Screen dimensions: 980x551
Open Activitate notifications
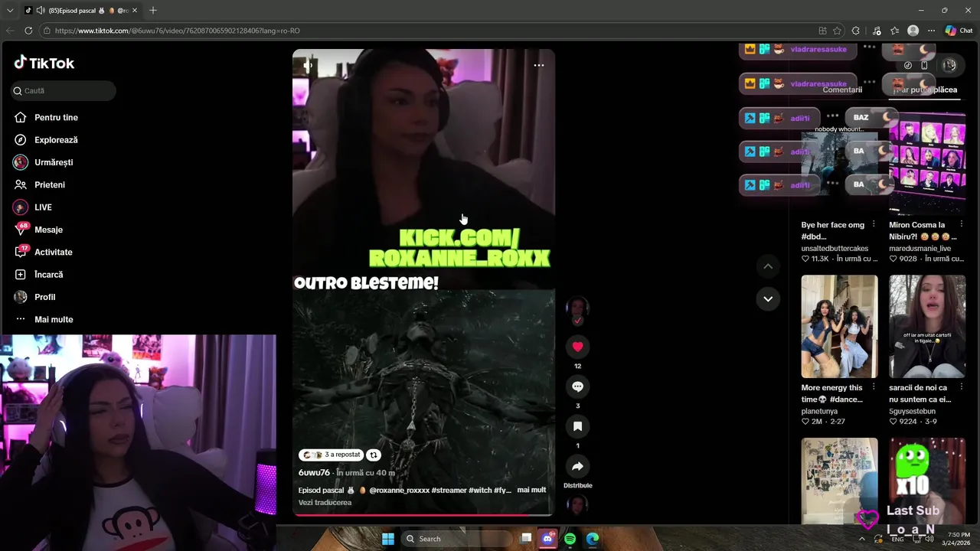[43, 252]
